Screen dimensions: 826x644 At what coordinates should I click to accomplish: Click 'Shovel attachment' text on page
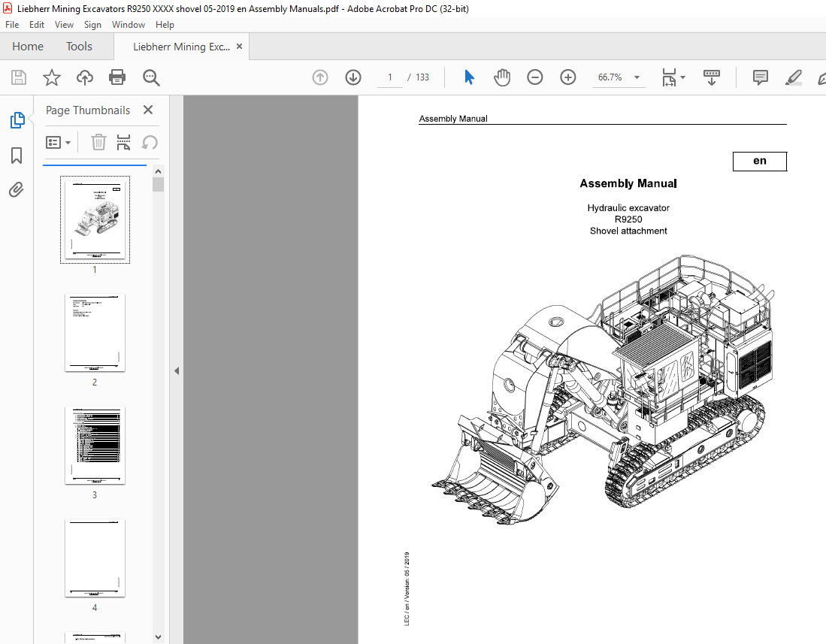[628, 231]
